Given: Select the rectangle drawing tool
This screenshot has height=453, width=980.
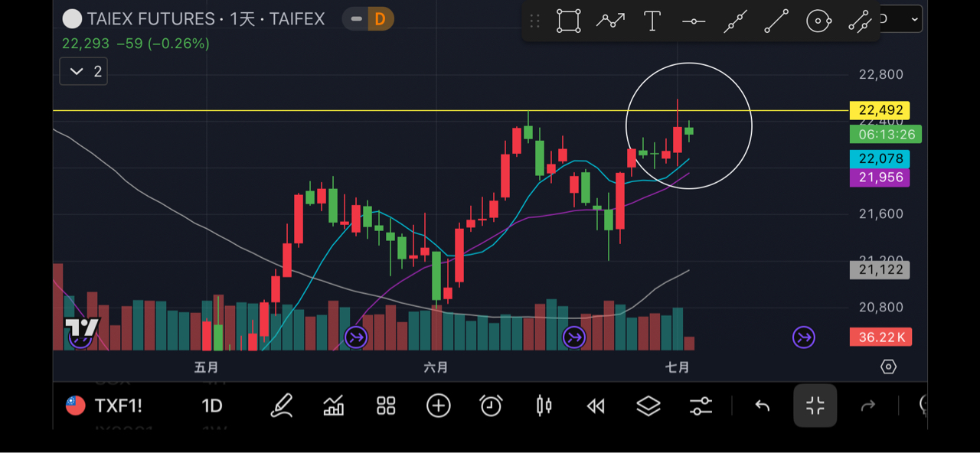Looking at the screenshot, I should [x=568, y=21].
